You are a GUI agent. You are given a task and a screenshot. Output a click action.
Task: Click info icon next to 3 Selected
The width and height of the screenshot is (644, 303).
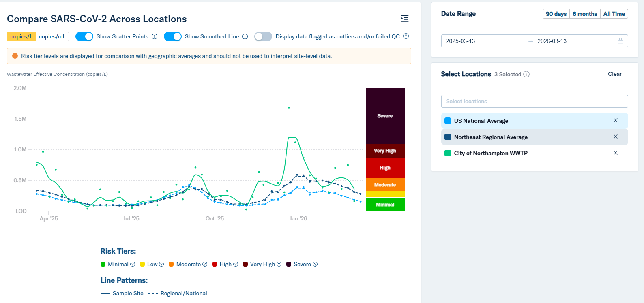pyautogui.click(x=526, y=74)
